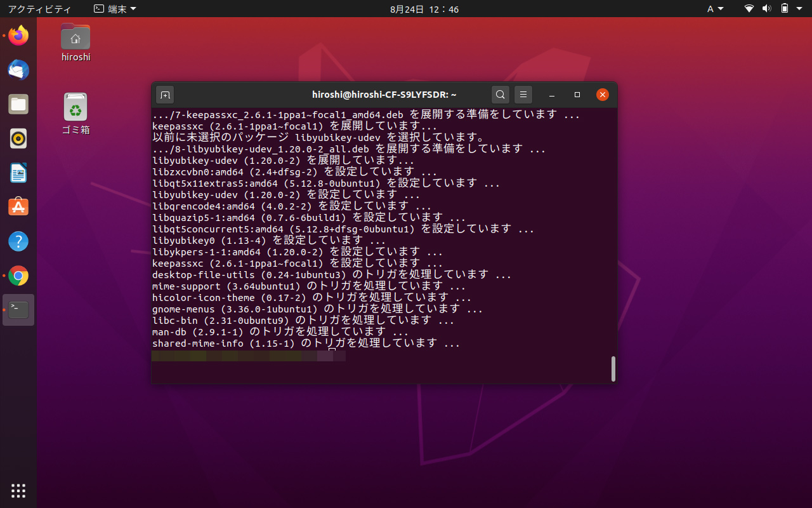
Task: Open the ゴミ箱 trash icon
Action: coord(75,114)
